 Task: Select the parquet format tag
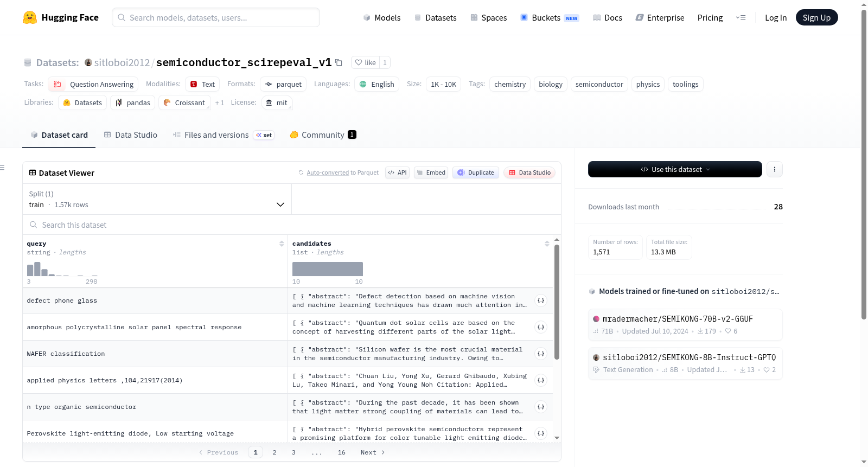(283, 84)
